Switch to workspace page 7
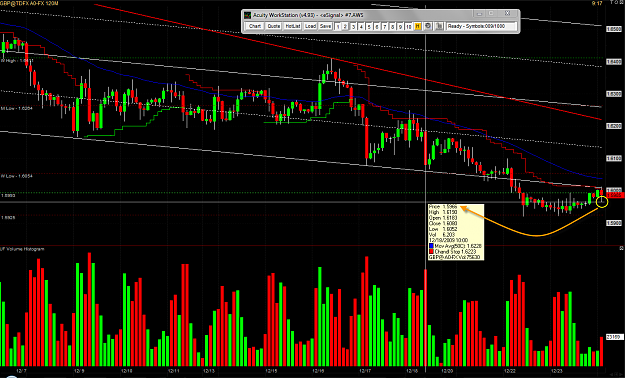This screenshot has width=625, height=378. 385,26
